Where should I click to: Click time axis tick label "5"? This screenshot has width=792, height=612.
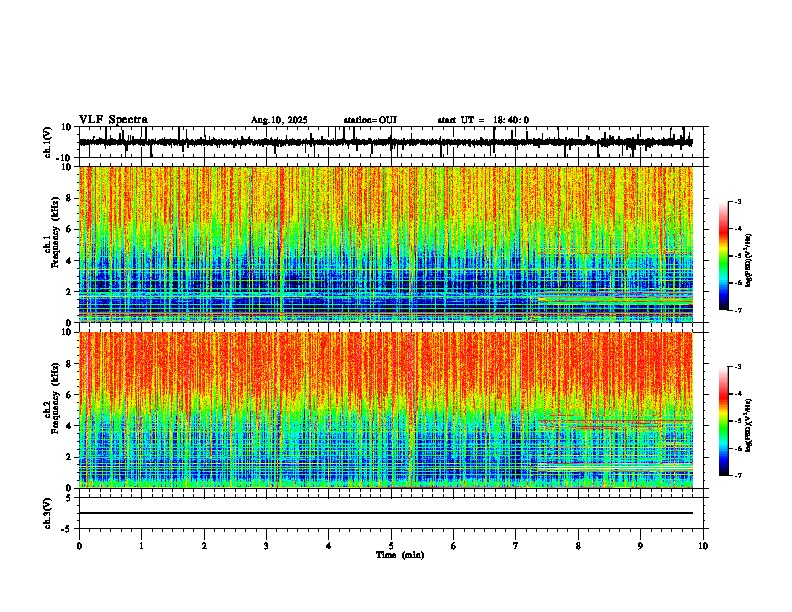pyautogui.click(x=391, y=546)
